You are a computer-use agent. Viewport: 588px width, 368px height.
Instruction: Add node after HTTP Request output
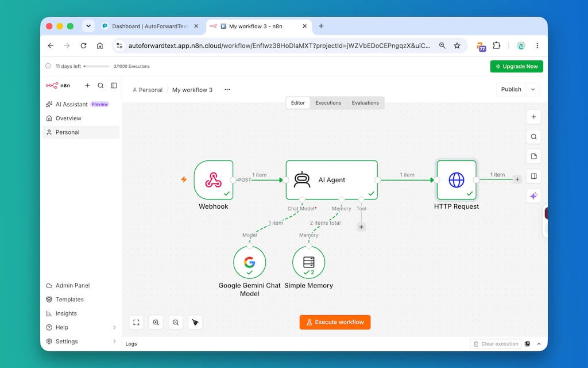click(x=517, y=179)
